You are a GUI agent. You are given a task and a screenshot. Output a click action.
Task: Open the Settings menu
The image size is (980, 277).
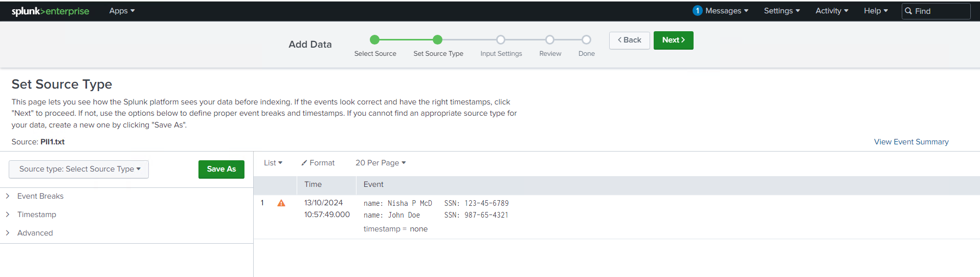(x=782, y=11)
